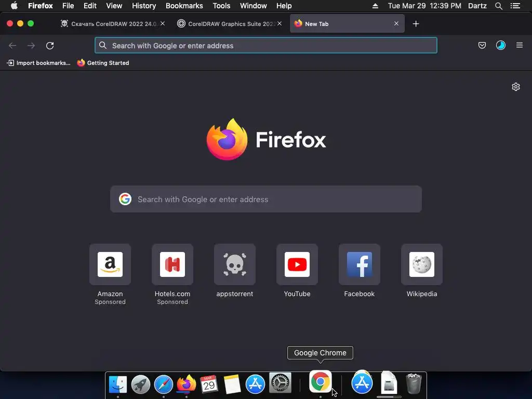
Task: Click the Dartz user name in menu bar
Action: [x=477, y=6]
